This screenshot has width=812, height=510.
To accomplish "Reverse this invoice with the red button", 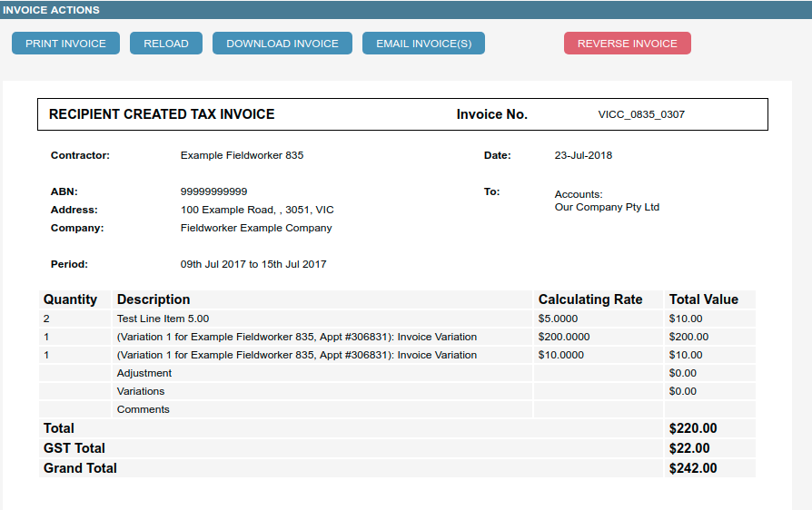I will coord(627,44).
